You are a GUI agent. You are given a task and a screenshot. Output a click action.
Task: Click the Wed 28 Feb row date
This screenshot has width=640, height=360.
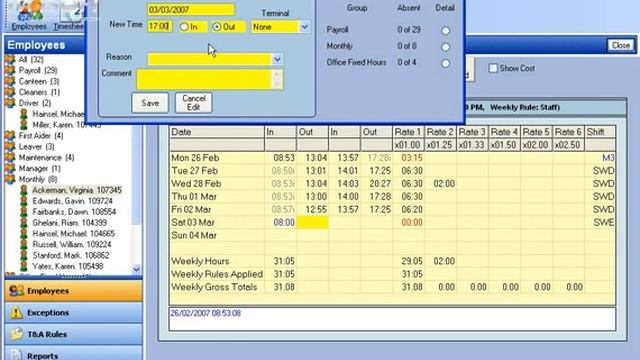[x=196, y=184]
